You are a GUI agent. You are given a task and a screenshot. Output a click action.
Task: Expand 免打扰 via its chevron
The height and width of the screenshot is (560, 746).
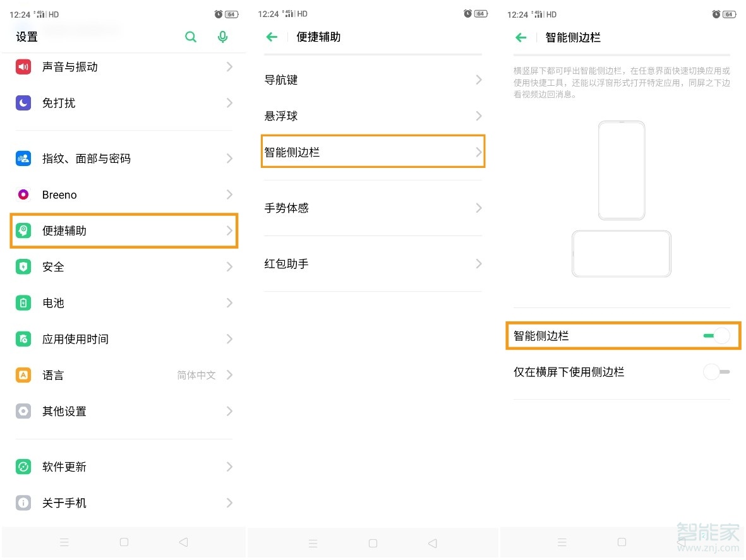[x=229, y=103]
